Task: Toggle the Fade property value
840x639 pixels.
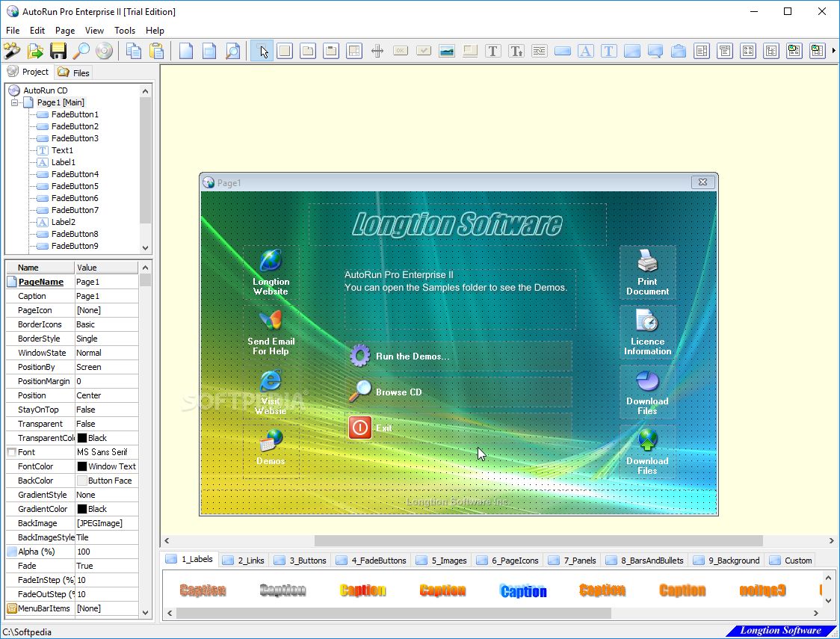Action: tap(106, 565)
